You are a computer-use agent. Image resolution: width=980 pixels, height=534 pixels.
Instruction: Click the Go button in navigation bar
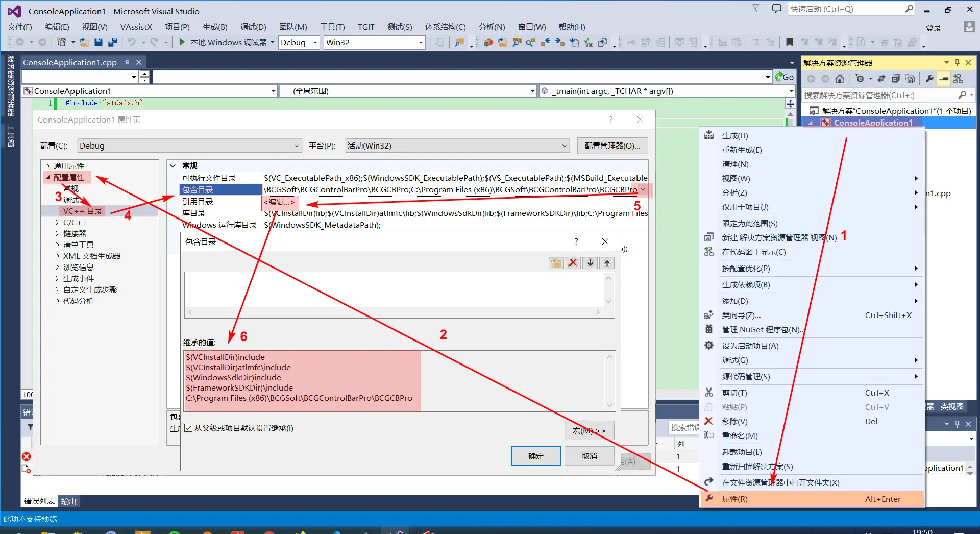[785, 77]
